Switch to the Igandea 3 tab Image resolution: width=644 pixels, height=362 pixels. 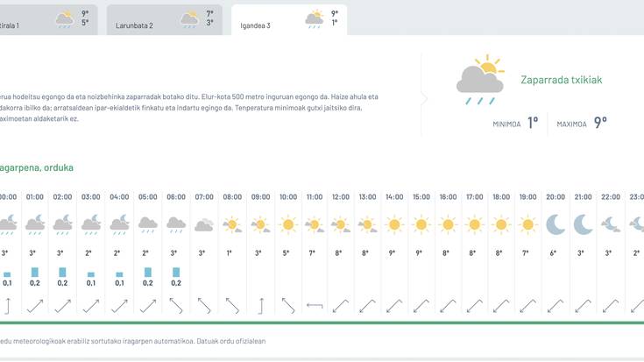[x=289, y=20]
